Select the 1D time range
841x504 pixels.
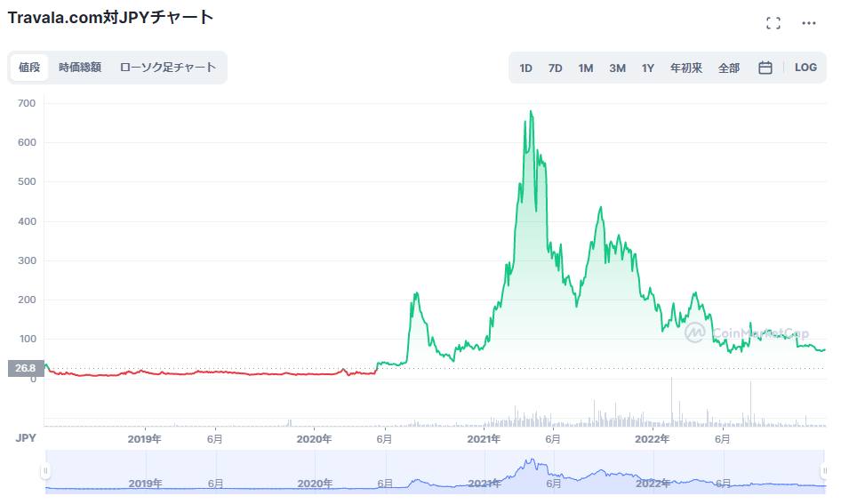pyautogui.click(x=525, y=68)
